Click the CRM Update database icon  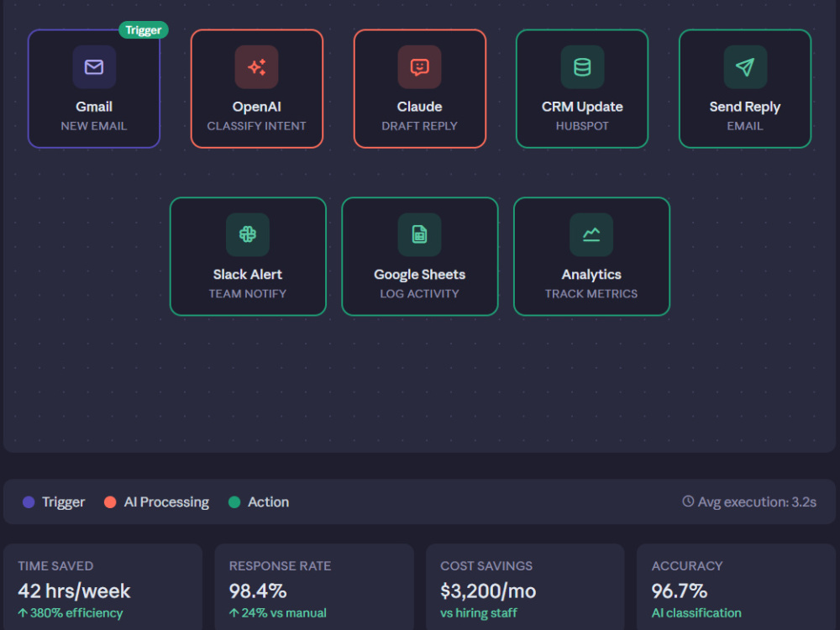(582, 67)
